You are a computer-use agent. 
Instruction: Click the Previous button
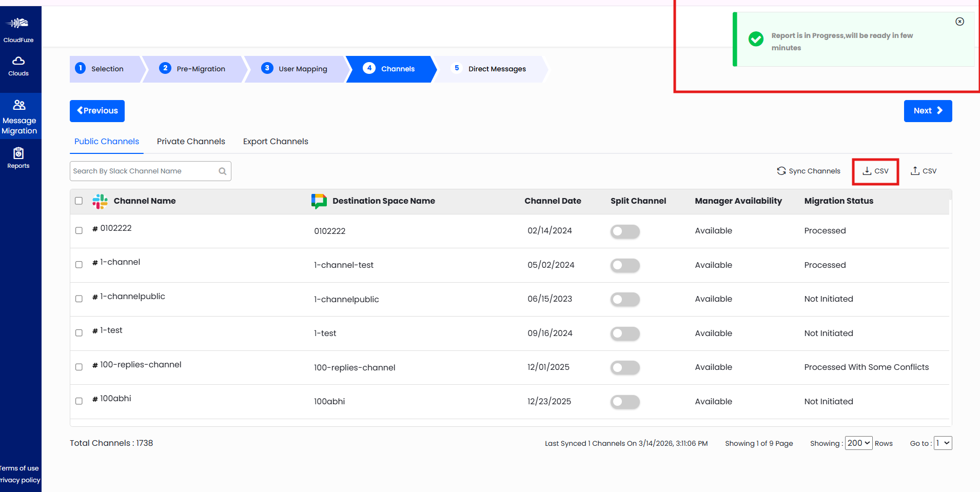coord(97,111)
